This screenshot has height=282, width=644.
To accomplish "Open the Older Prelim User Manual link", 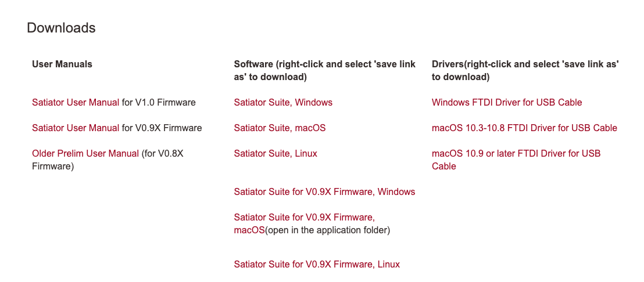I will click(85, 154).
